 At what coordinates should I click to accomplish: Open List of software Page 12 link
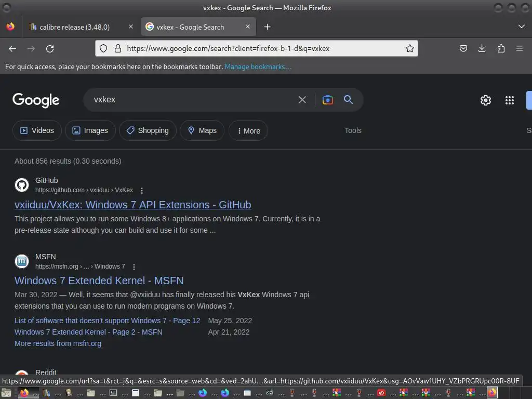(107, 321)
